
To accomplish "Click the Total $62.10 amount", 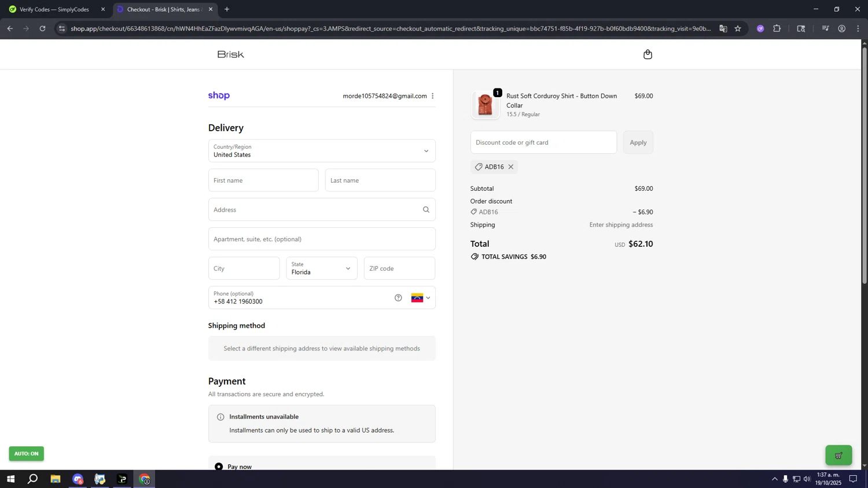I will click(x=641, y=244).
